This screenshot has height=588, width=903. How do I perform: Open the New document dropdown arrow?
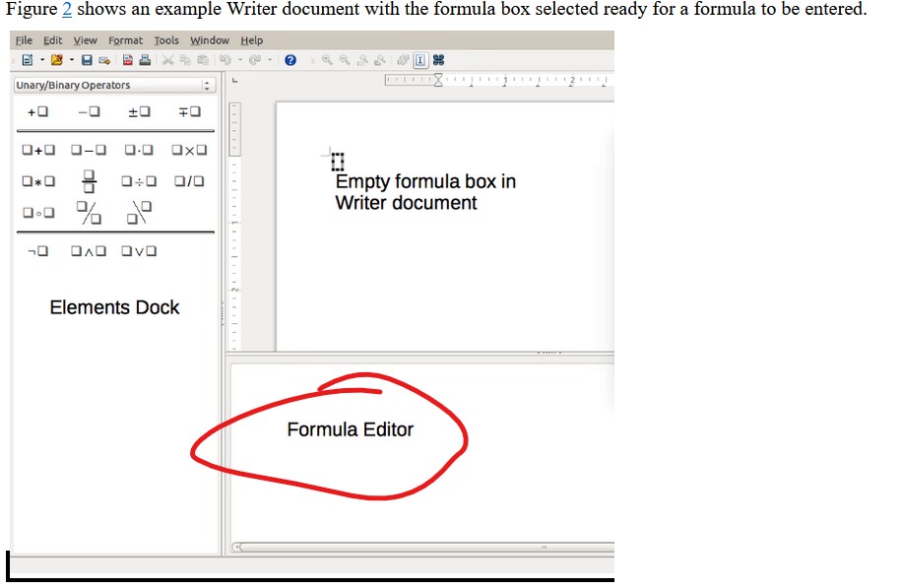[42, 59]
